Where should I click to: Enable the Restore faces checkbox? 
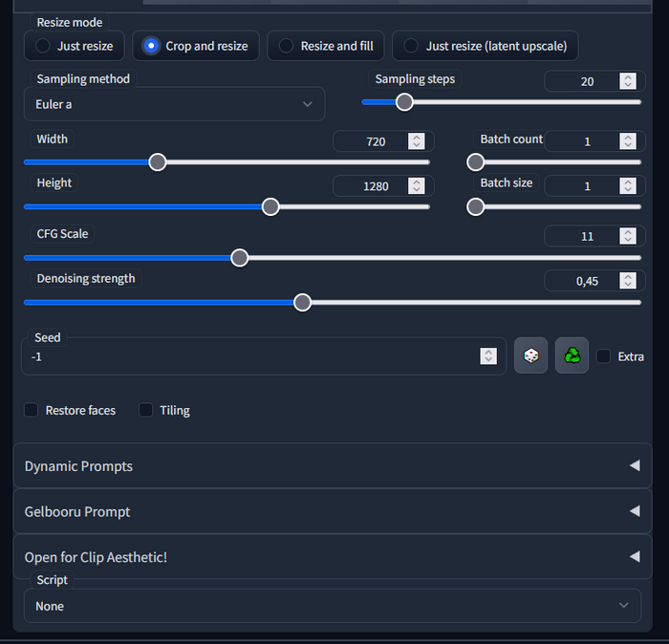(32, 410)
